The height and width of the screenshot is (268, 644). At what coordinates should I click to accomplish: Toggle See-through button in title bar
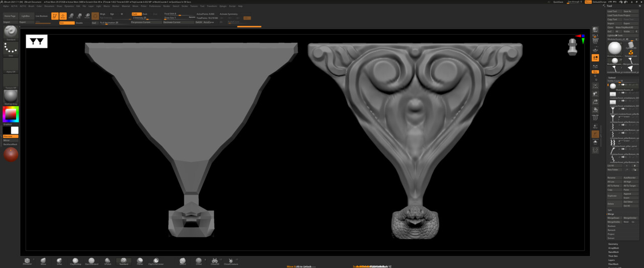point(574,2)
